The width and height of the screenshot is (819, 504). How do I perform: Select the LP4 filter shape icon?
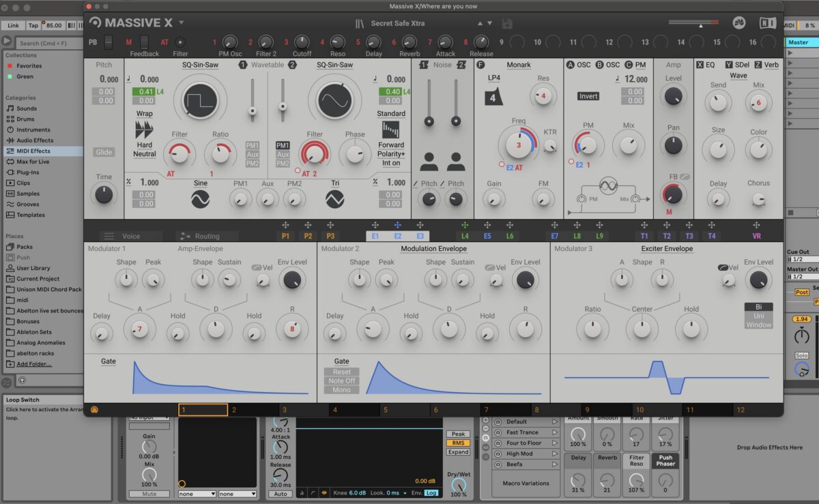pyautogui.click(x=495, y=95)
